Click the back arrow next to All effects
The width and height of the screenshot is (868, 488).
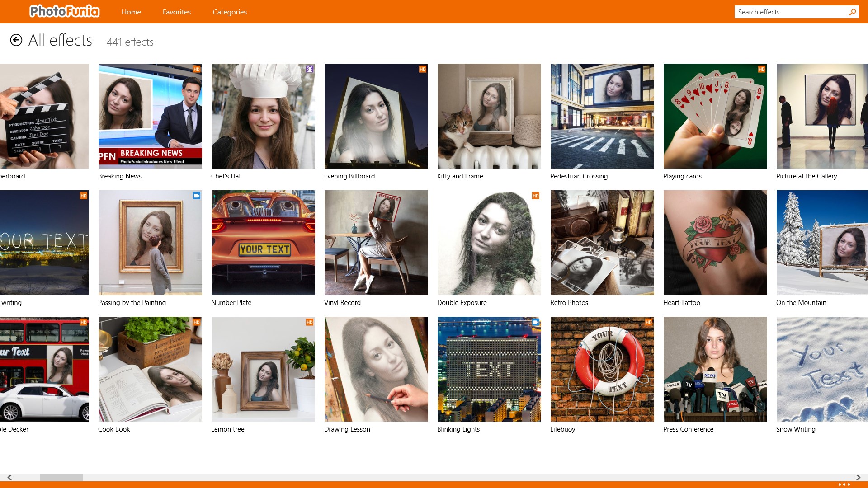click(16, 40)
